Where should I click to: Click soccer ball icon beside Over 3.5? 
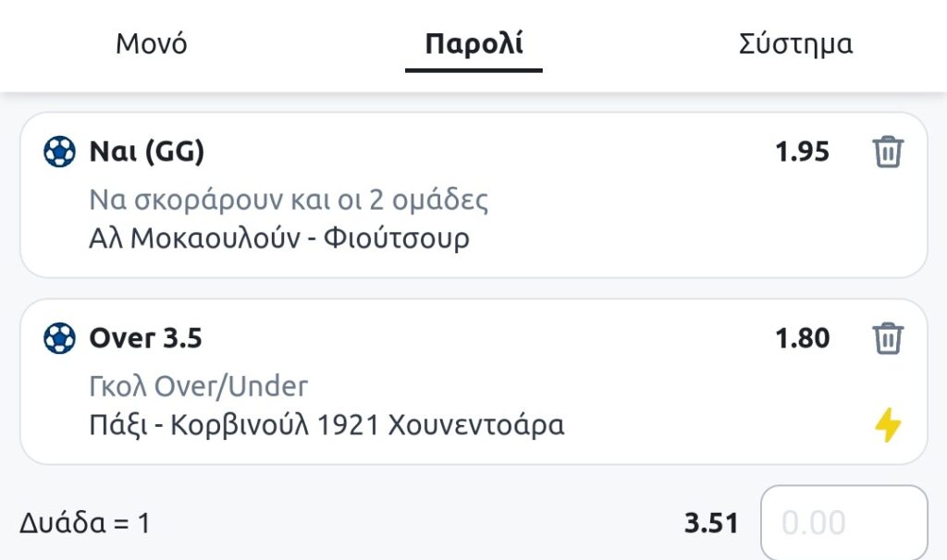[60, 338]
